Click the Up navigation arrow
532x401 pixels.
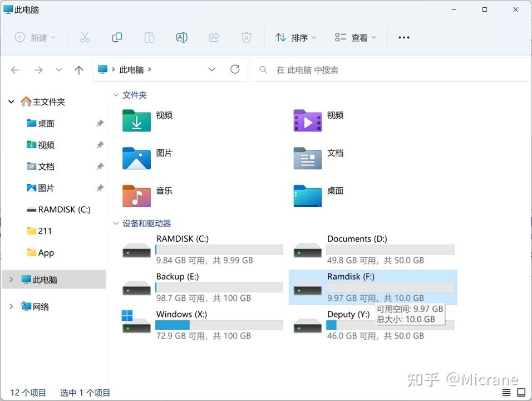click(x=78, y=69)
